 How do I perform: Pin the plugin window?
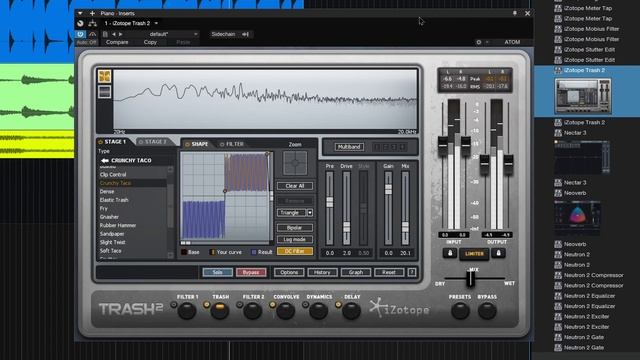[515, 13]
